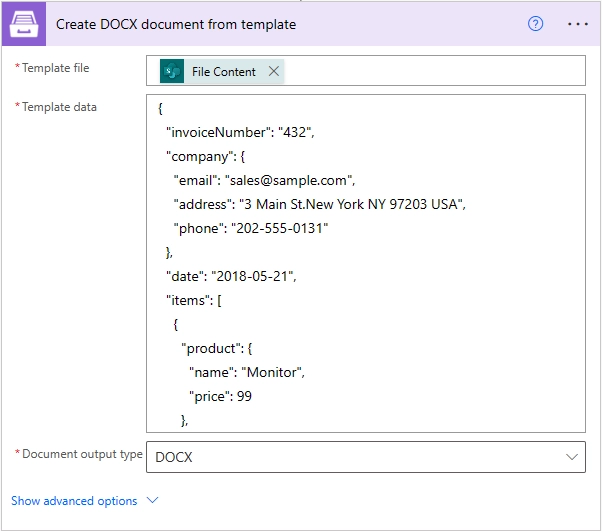The image size is (602, 531).
Task: Open the Document output type dropdown
Action: pyautogui.click(x=366, y=457)
